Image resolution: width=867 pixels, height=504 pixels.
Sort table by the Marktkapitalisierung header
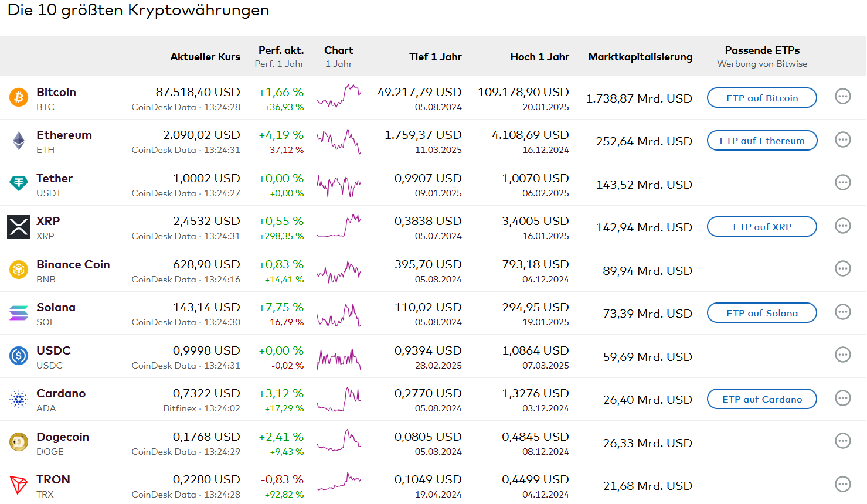[640, 56]
